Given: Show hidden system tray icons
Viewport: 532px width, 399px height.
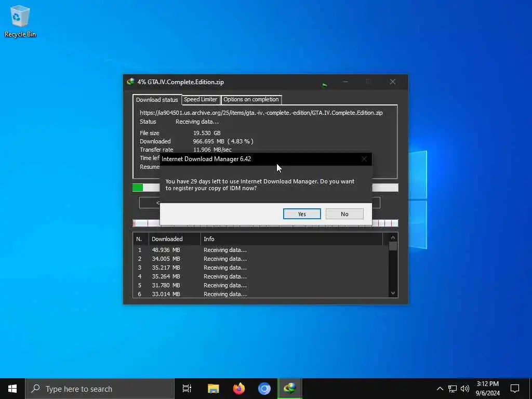Looking at the screenshot, I should tap(440, 389).
